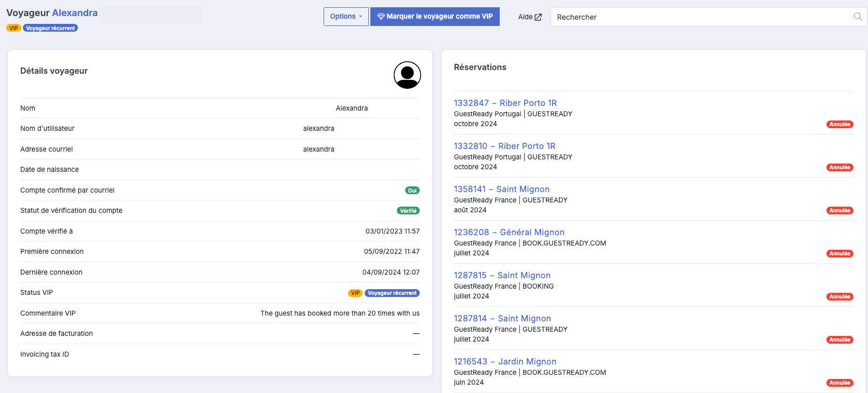Click the 'Oui' email confirmed badge
This screenshot has height=393, width=868.
pyautogui.click(x=412, y=191)
